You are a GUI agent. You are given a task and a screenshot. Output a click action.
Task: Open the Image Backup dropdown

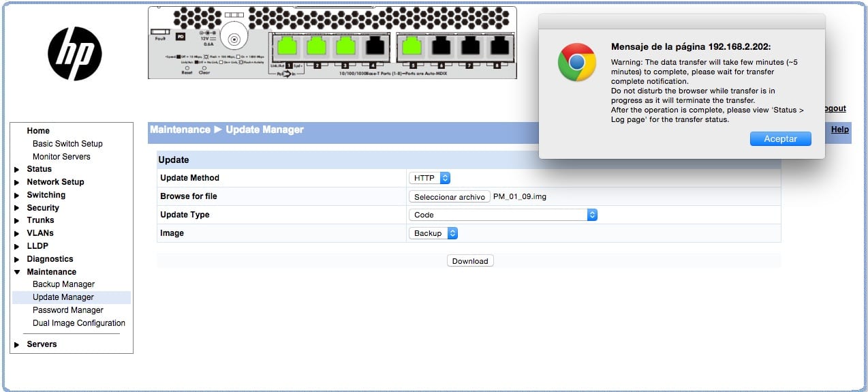[433, 233]
